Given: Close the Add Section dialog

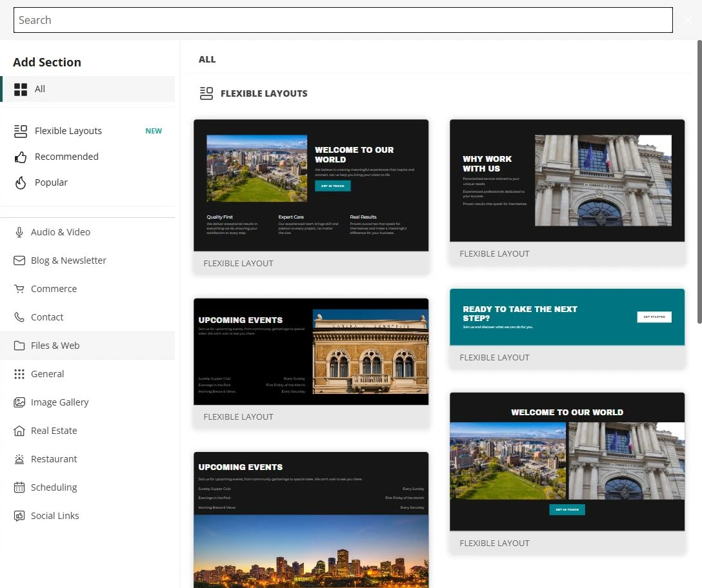Looking at the screenshot, I should point(688,20).
